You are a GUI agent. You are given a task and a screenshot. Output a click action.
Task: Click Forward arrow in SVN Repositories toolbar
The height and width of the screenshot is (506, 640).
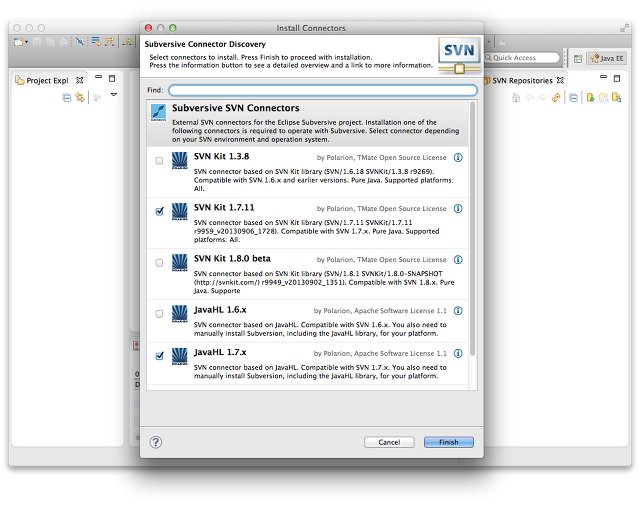(x=542, y=98)
